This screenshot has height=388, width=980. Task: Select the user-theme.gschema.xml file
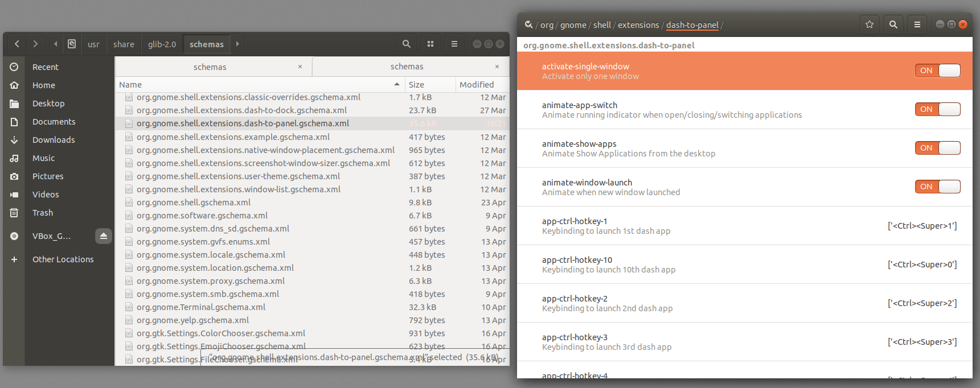pyautogui.click(x=312, y=176)
